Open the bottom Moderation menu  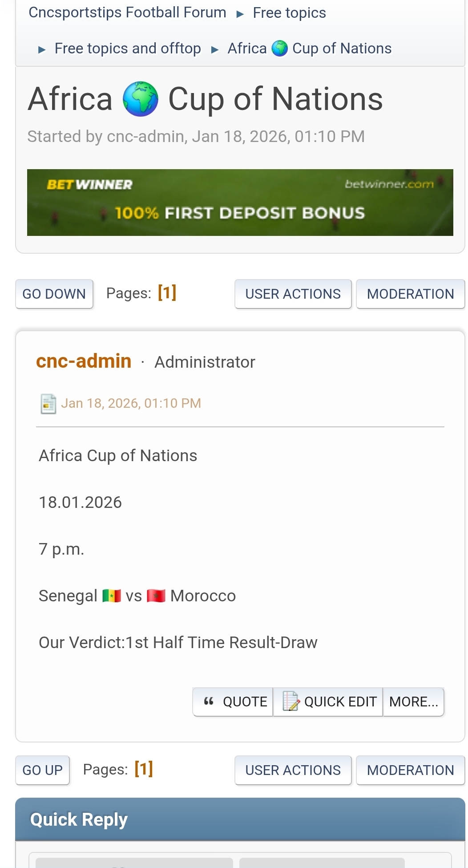point(410,770)
